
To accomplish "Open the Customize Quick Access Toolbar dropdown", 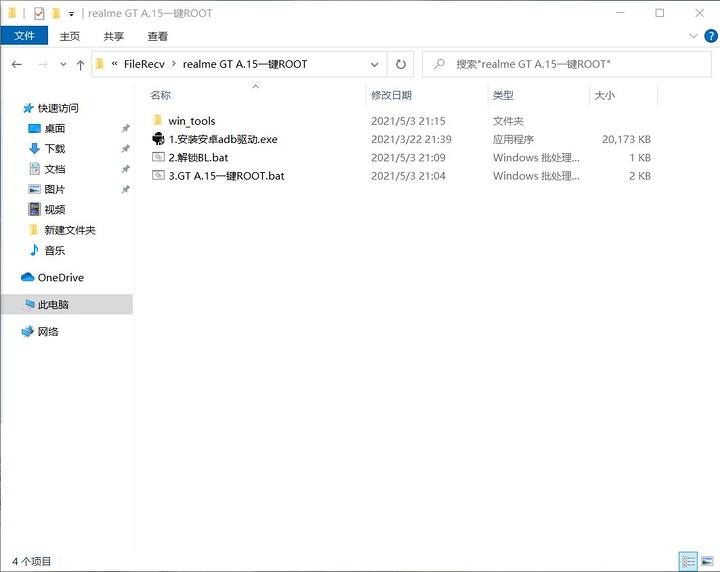I will pyautogui.click(x=71, y=14).
